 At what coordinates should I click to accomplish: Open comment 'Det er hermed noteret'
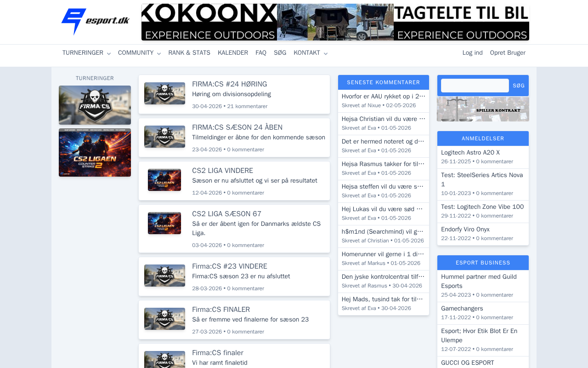coord(384,142)
